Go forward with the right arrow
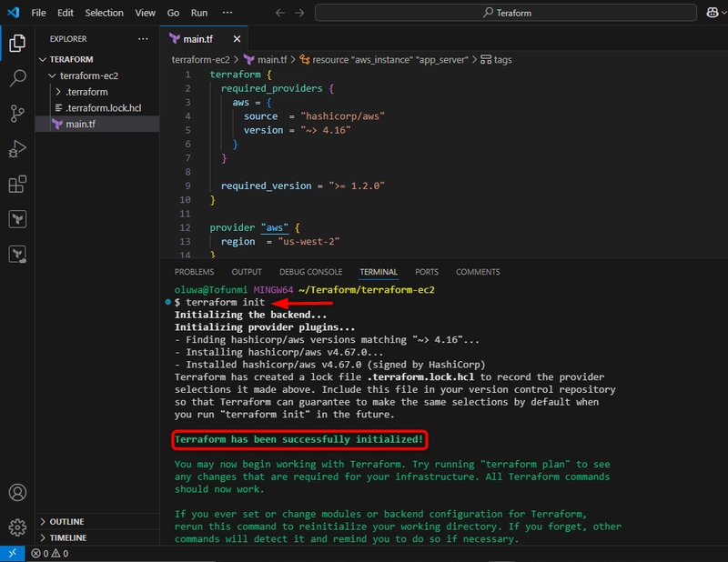Image resolution: width=728 pixels, height=562 pixels. point(299,13)
